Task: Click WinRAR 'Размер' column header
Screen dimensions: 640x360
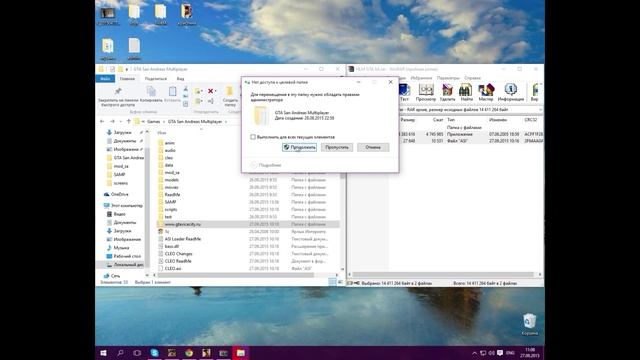Action: [x=407, y=120]
